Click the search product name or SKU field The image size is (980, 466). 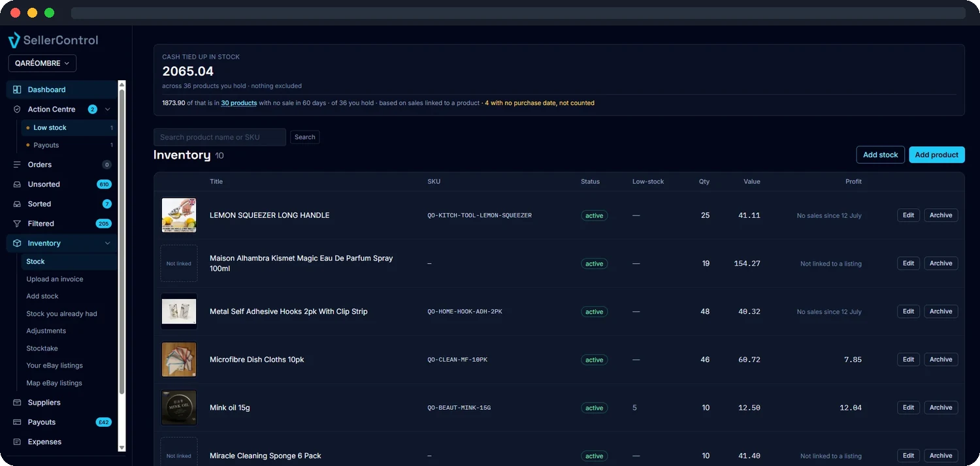(220, 137)
